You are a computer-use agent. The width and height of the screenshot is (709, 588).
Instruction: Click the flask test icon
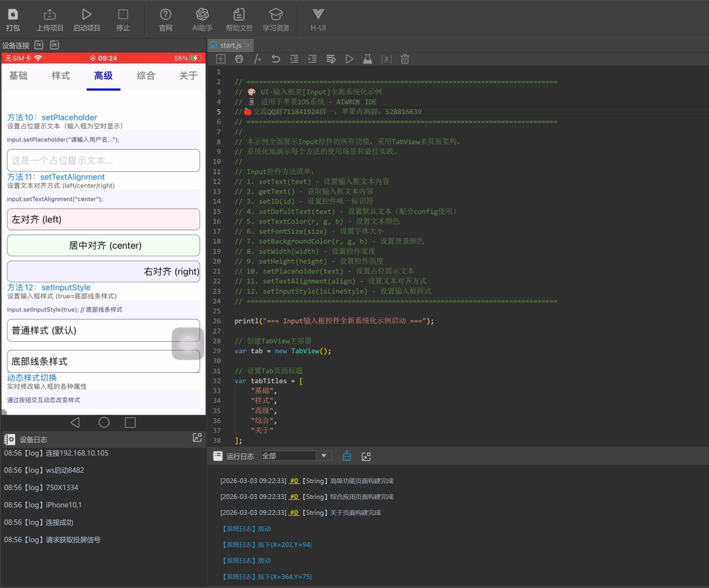click(368, 59)
